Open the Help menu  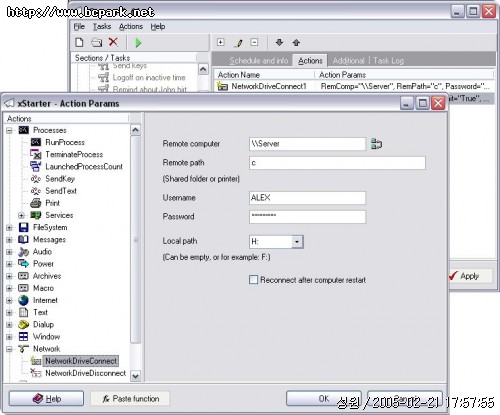(158, 26)
